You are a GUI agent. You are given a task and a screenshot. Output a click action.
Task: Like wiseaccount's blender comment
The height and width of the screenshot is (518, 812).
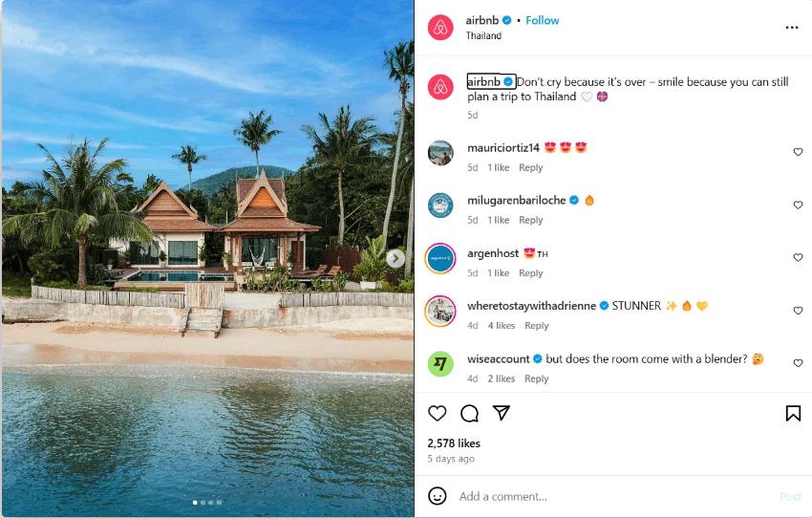pos(798,363)
